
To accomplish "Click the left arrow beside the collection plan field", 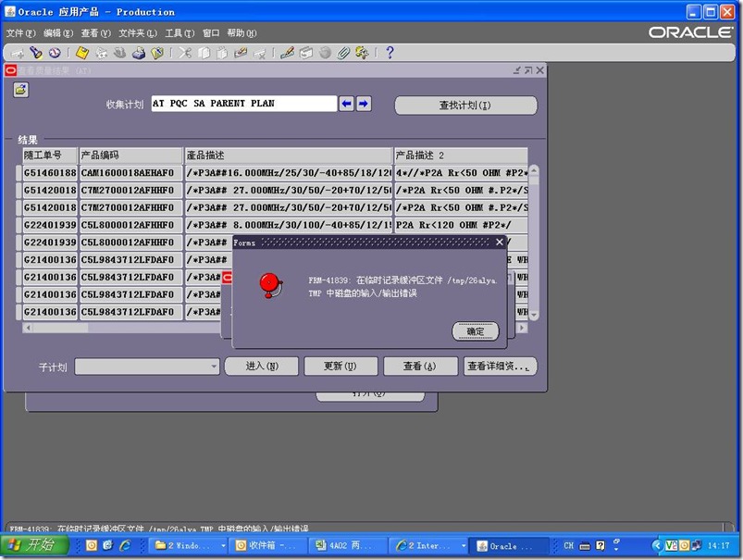I will [346, 104].
